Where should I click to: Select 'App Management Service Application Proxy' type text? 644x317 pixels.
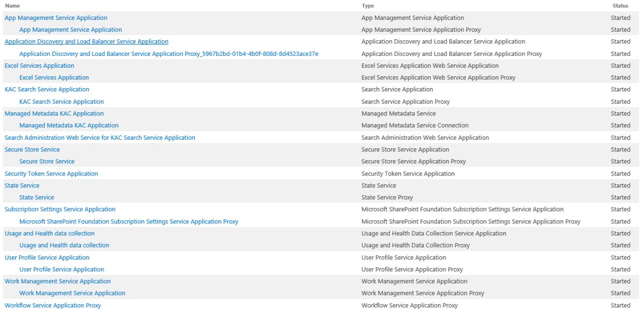(x=421, y=30)
